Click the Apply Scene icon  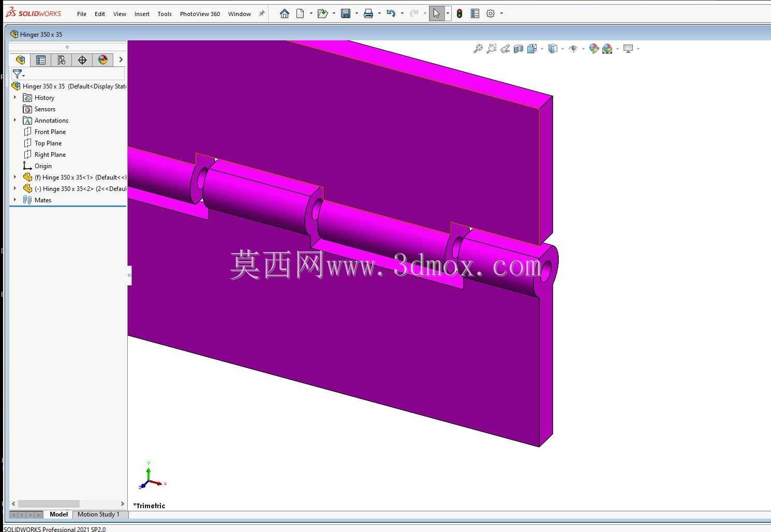(x=607, y=49)
